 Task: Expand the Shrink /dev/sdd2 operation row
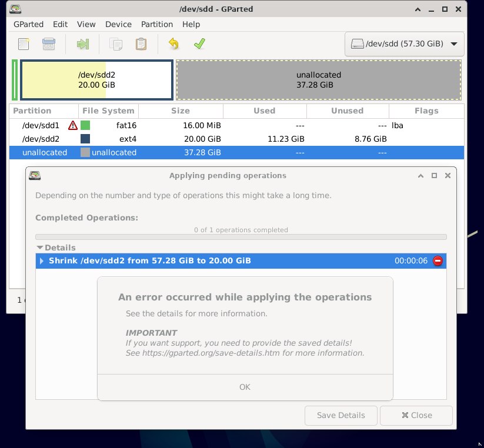click(x=41, y=261)
